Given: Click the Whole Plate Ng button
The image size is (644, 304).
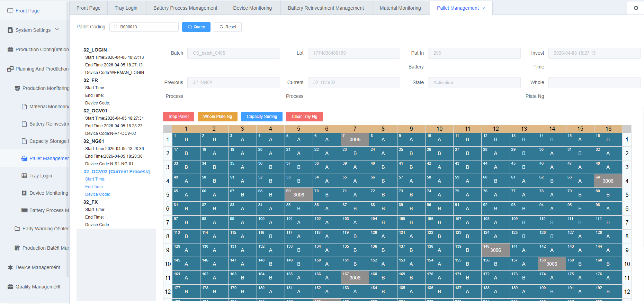Looking at the screenshot, I should click(x=217, y=117).
